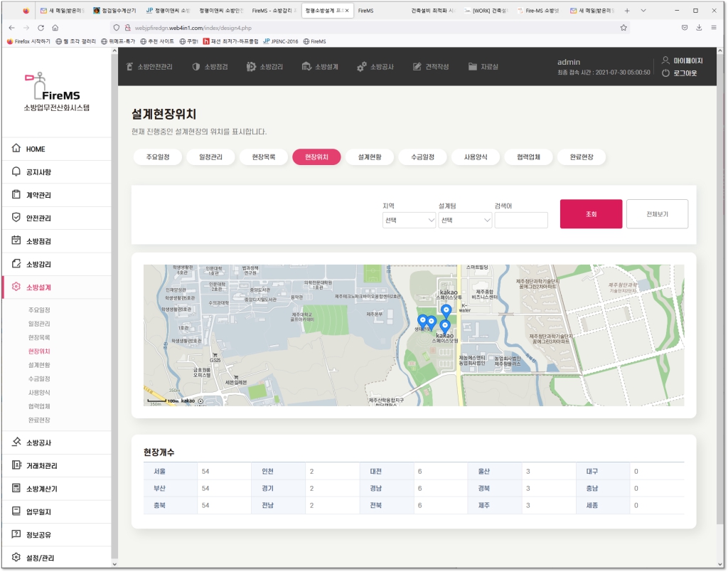
Task: Click the HOME house icon in sidebar
Action: click(x=16, y=149)
